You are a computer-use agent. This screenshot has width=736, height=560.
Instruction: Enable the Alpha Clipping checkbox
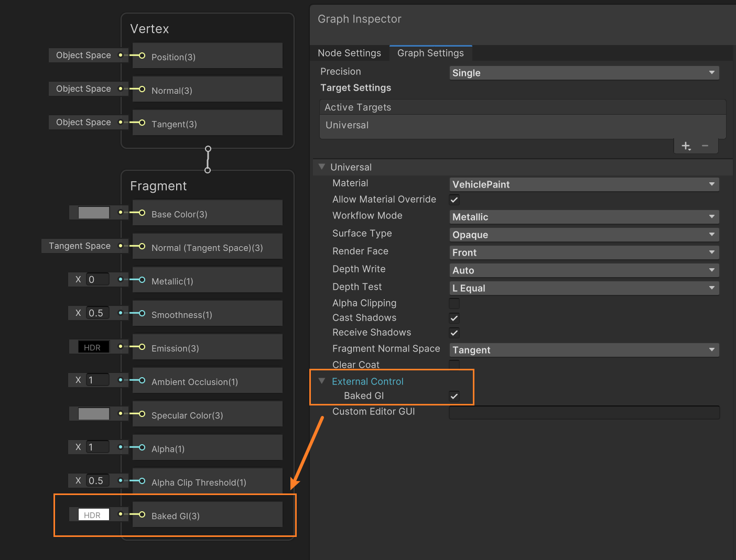454,303
